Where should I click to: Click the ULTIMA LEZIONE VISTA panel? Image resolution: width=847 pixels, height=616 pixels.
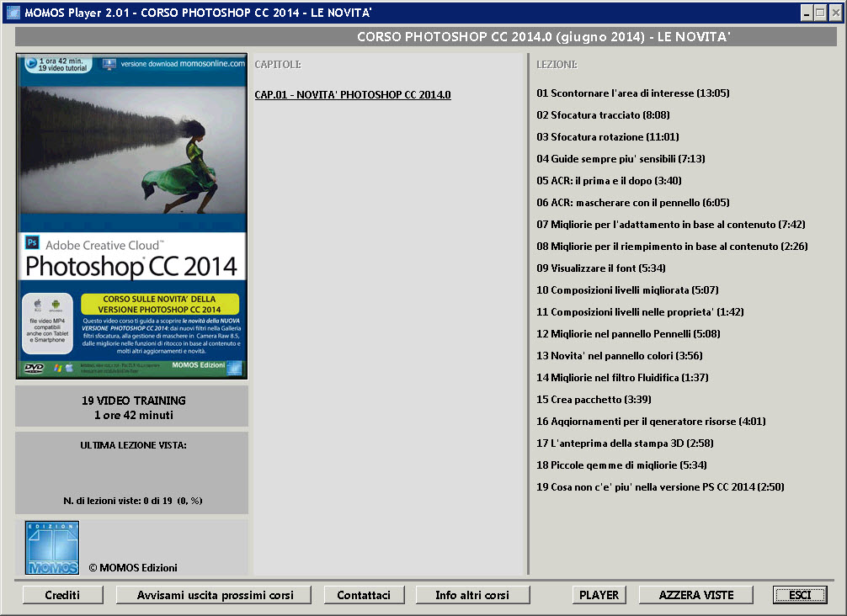click(132, 473)
